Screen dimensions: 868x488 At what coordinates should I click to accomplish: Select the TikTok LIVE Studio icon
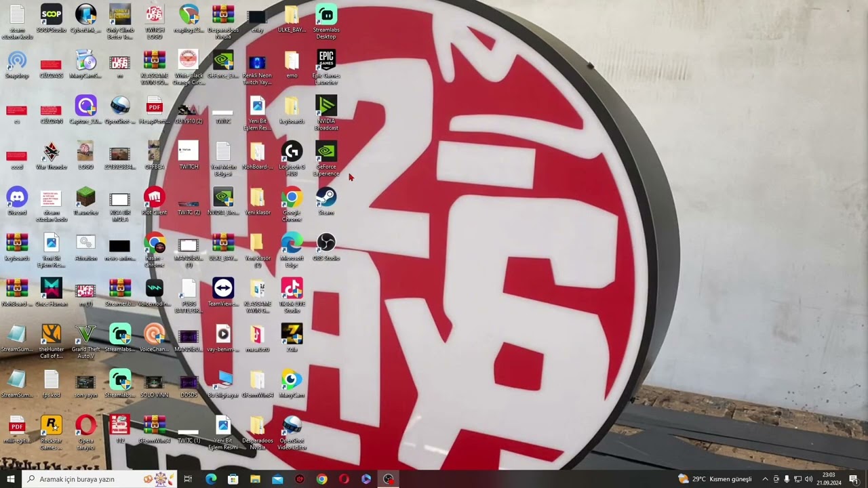click(292, 295)
